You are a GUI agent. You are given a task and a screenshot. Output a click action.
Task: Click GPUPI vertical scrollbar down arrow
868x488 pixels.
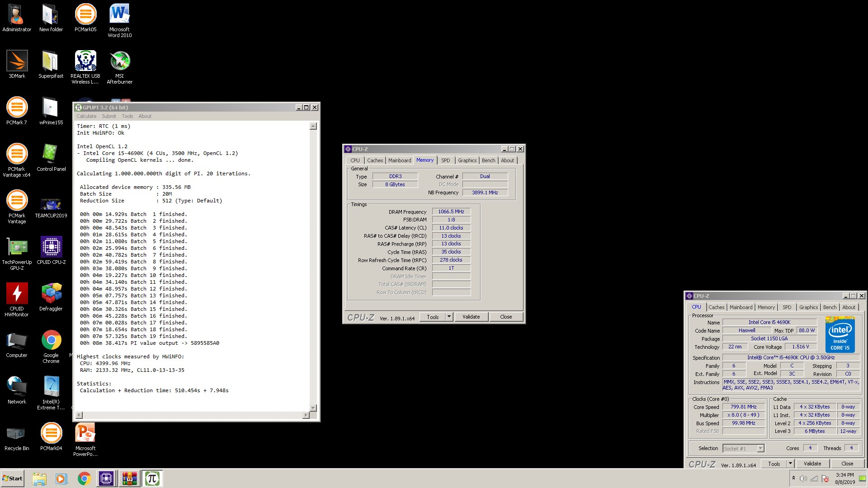[x=313, y=408]
